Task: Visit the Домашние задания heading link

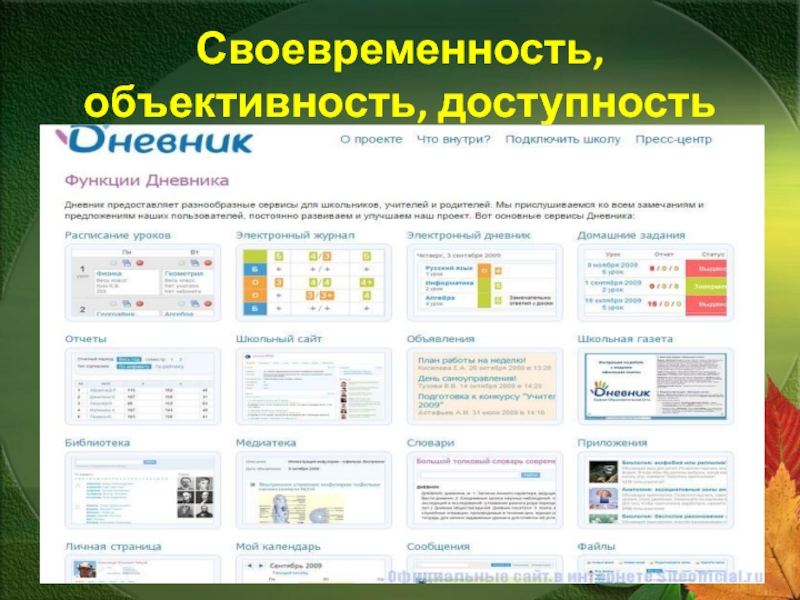Action: click(x=631, y=235)
